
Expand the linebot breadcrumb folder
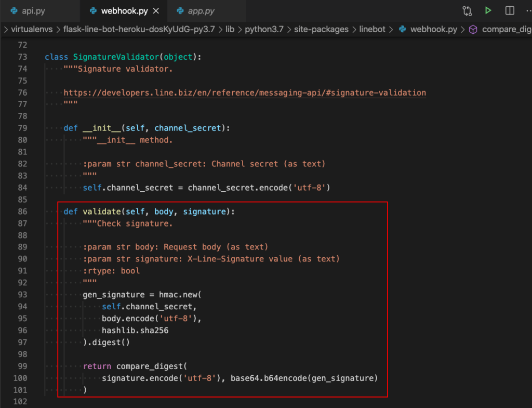373,30
